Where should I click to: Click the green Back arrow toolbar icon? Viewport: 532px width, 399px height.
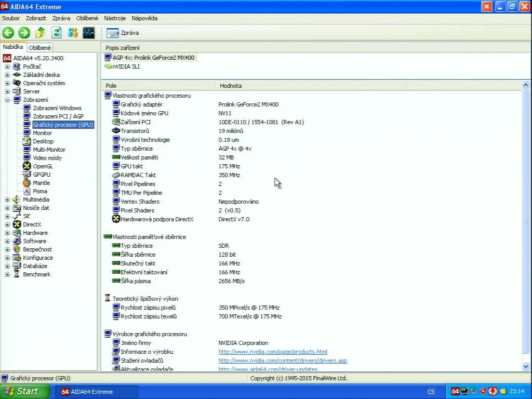8,33
